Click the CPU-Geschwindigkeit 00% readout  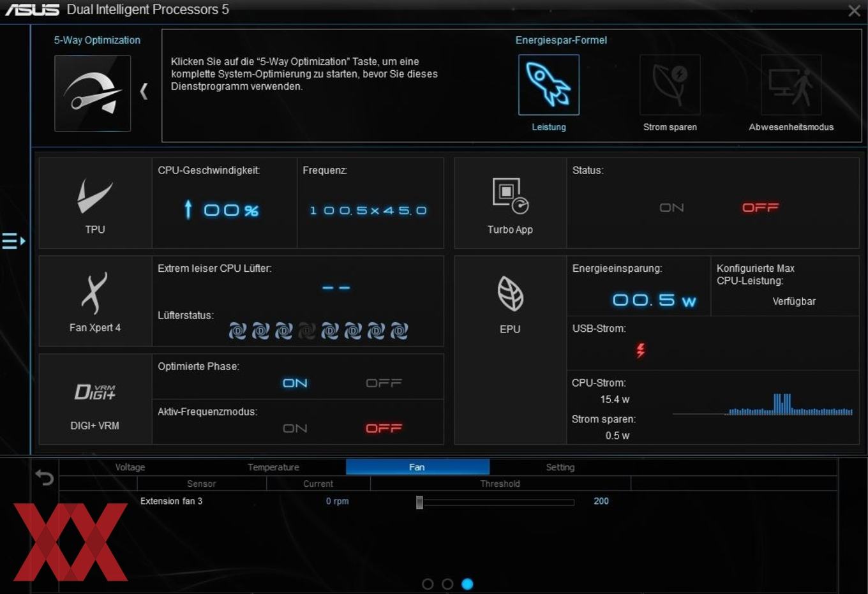click(231, 210)
